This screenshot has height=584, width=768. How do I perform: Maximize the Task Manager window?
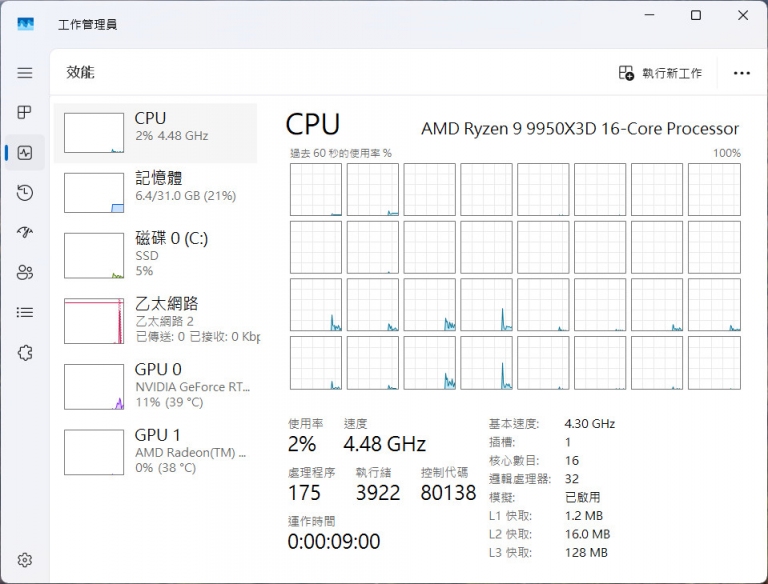tap(696, 15)
